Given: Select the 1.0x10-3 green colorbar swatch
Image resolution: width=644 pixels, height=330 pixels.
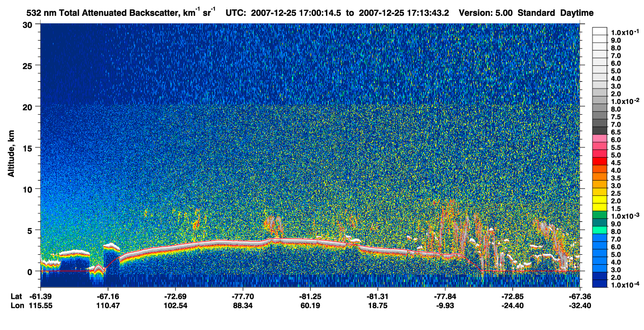Looking at the screenshot, I should (599, 216).
